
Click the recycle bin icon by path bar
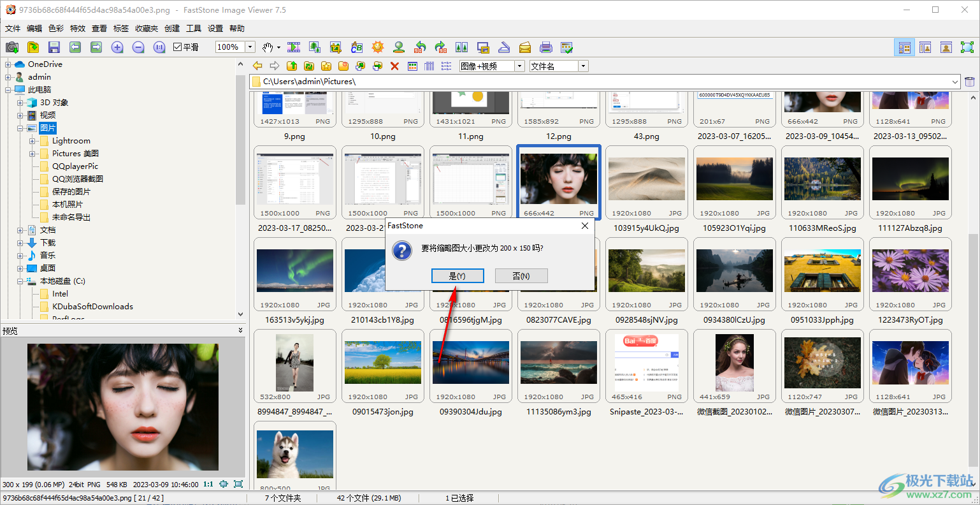970,82
